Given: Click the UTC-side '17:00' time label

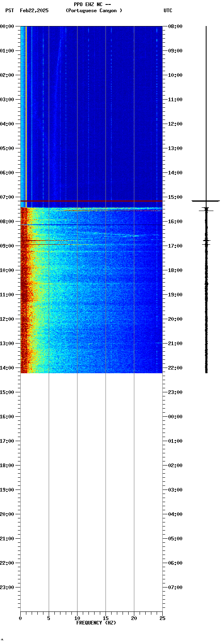Looking at the screenshot, I should click(x=175, y=246).
